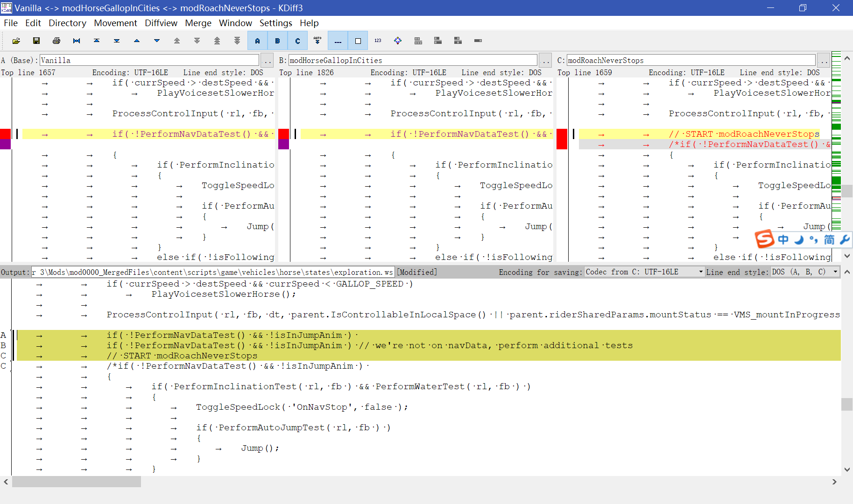
Task: Open the Settings menu
Action: tap(275, 23)
